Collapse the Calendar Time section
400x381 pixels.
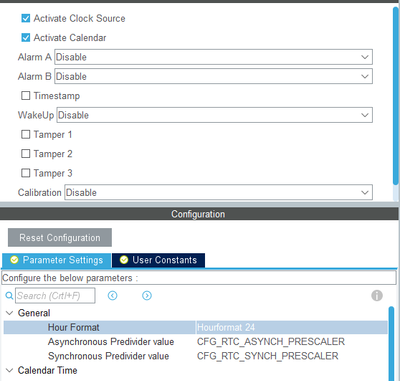pyautogui.click(x=10, y=370)
